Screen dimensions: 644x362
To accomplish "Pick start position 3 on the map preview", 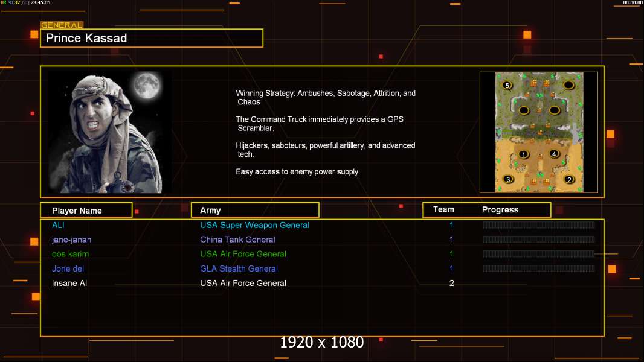I will point(508,179).
